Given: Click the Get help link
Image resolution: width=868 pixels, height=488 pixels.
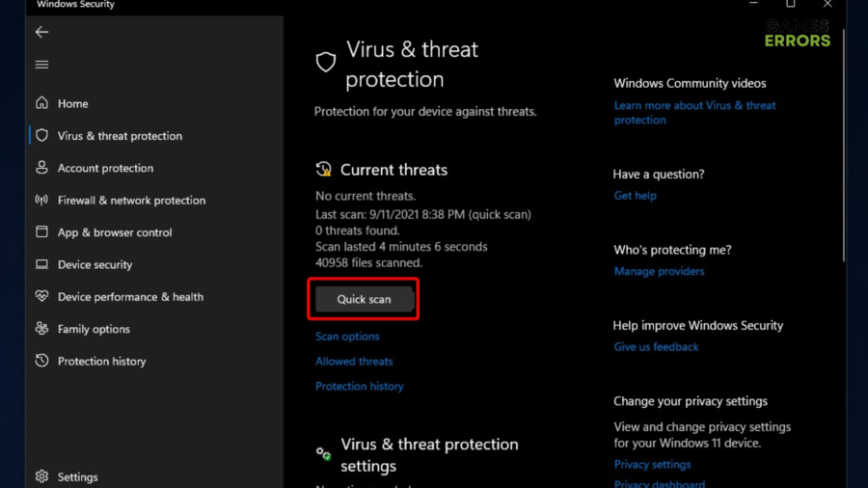Looking at the screenshot, I should pos(635,196).
